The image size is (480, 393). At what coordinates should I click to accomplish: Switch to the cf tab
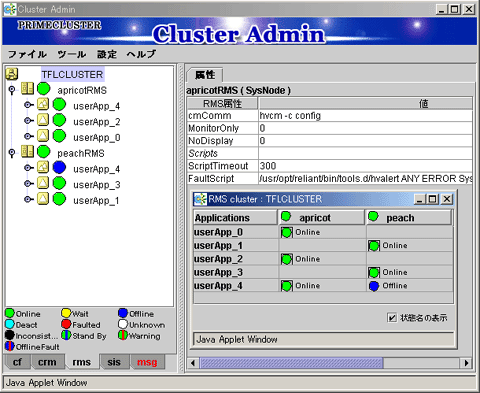17,362
